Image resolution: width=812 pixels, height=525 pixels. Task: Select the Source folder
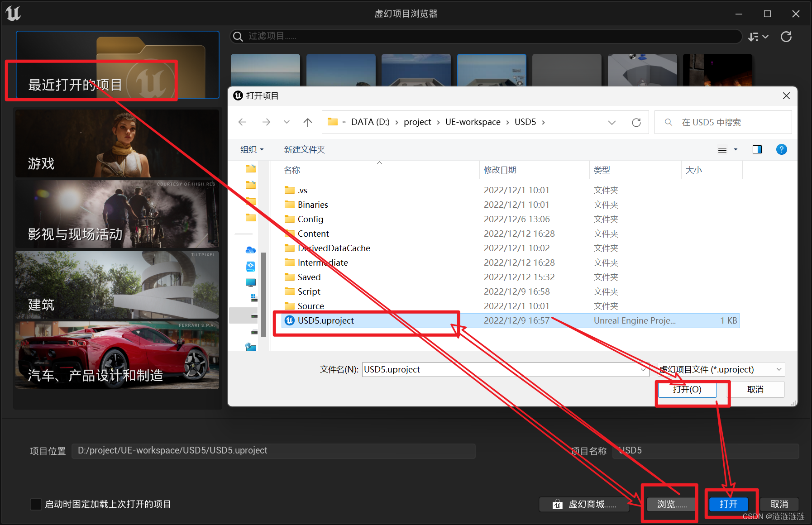pos(511,306)
